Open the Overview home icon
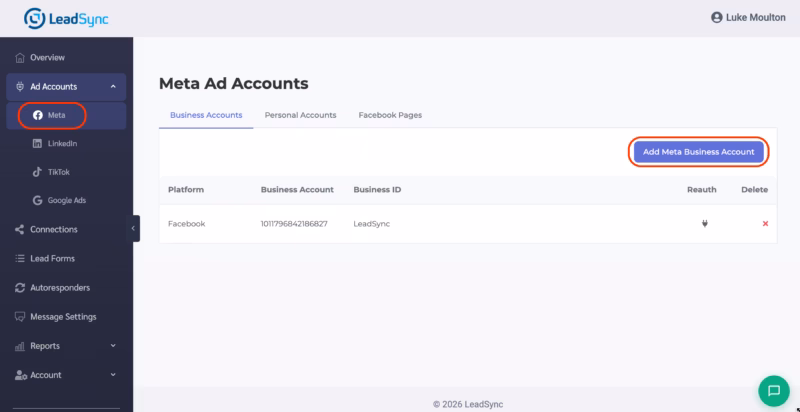This screenshot has width=800, height=412. point(20,57)
